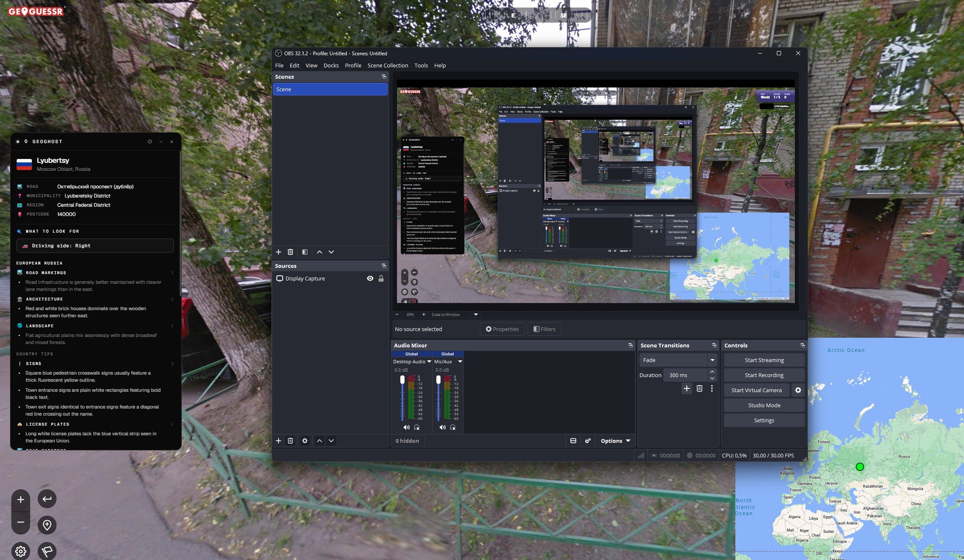Remove the selected scene with the Scenes trash icon
964x560 pixels.
coord(290,252)
